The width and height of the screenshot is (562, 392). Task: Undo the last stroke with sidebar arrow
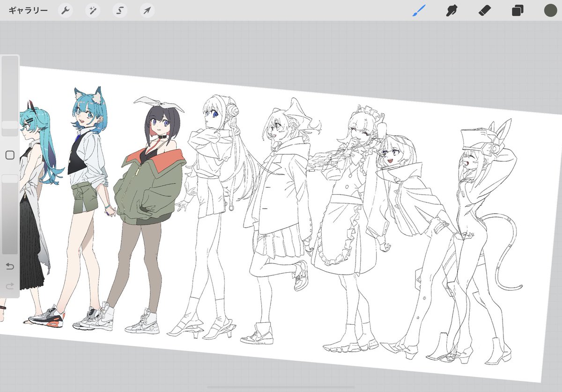click(10, 267)
